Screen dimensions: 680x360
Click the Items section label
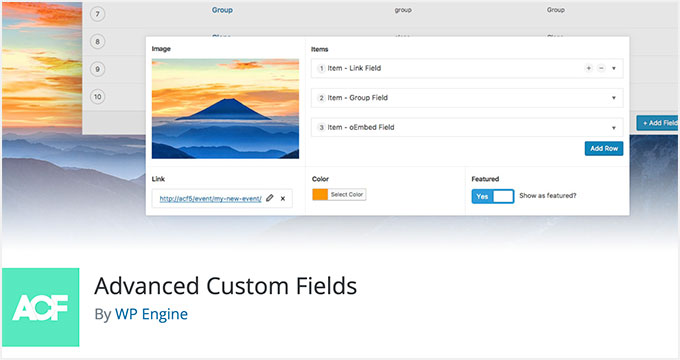point(320,49)
